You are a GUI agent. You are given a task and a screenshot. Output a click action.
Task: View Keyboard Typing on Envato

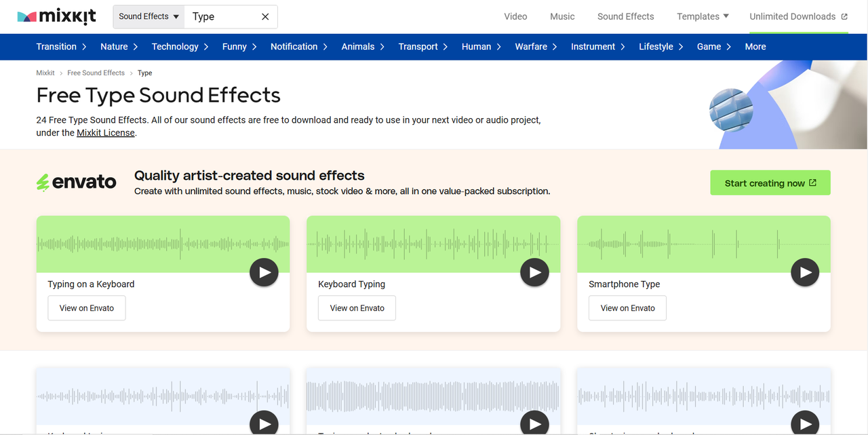point(357,308)
